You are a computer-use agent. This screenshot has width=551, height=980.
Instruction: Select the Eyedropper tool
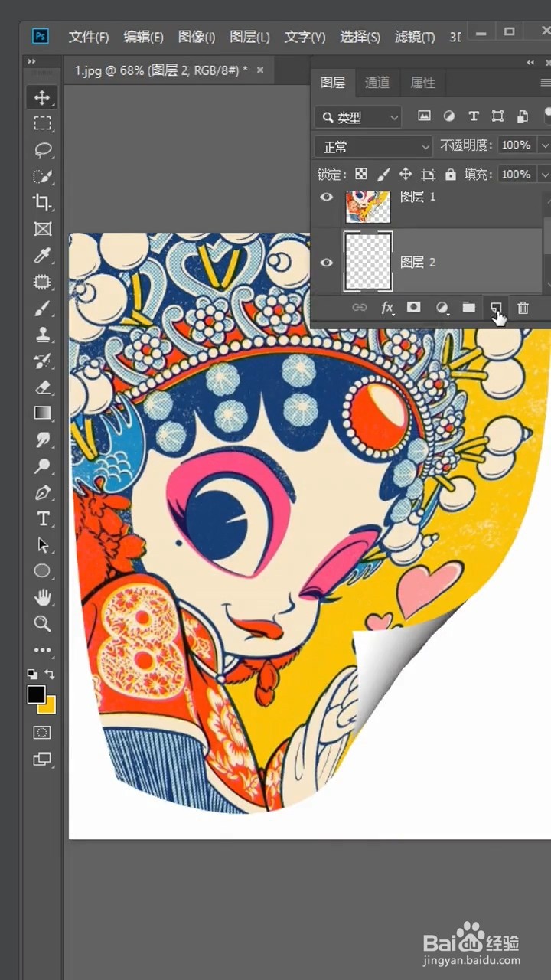coord(42,255)
